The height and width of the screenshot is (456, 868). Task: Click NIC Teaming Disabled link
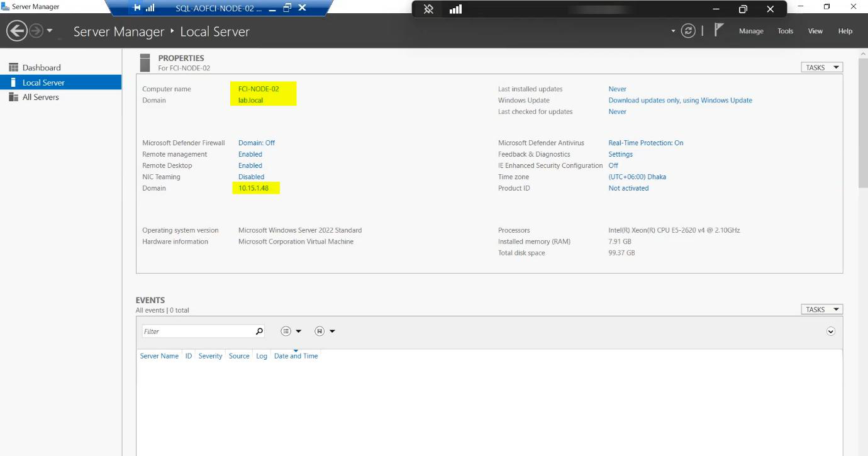pos(251,177)
